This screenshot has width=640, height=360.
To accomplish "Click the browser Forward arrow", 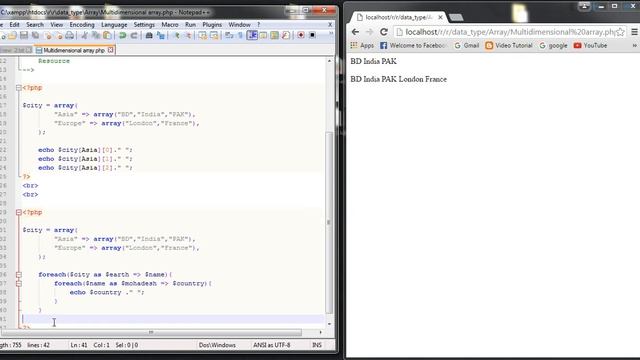I will click(369, 32).
